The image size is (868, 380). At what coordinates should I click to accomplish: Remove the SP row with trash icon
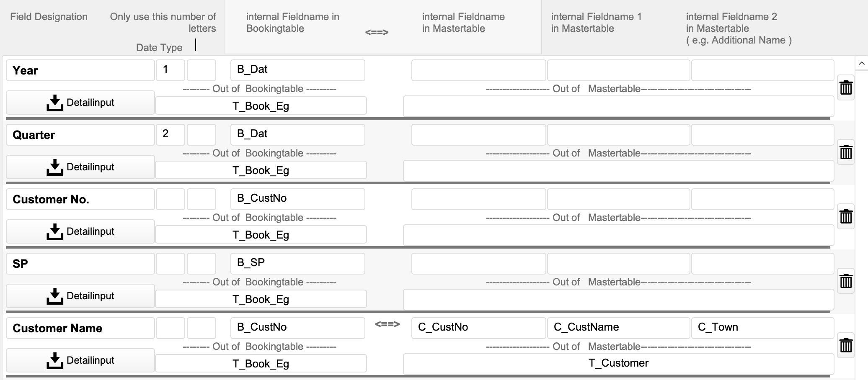point(845,281)
